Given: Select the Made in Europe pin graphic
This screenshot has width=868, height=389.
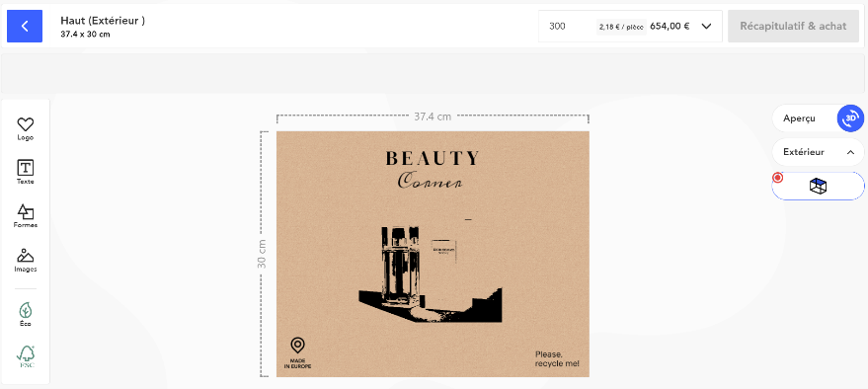Looking at the screenshot, I should click(x=298, y=353).
